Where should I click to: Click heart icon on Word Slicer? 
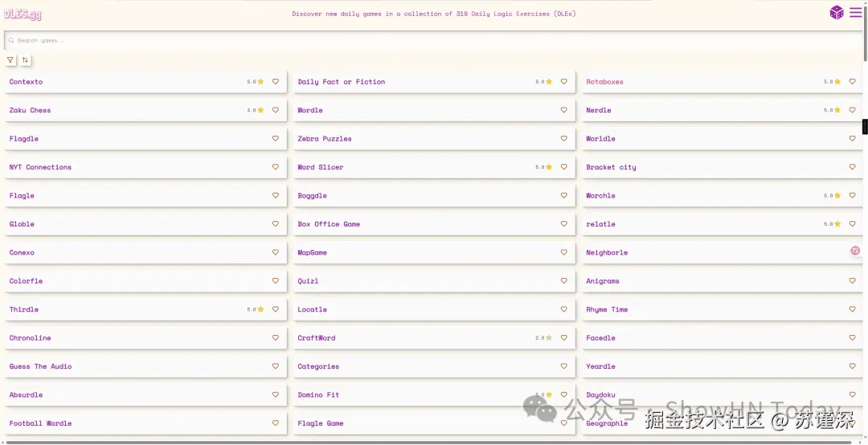pos(563,166)
